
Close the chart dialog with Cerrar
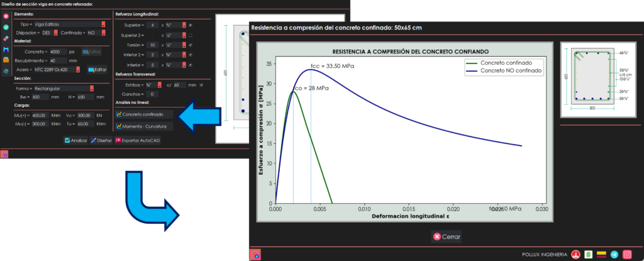click(446, 237)
